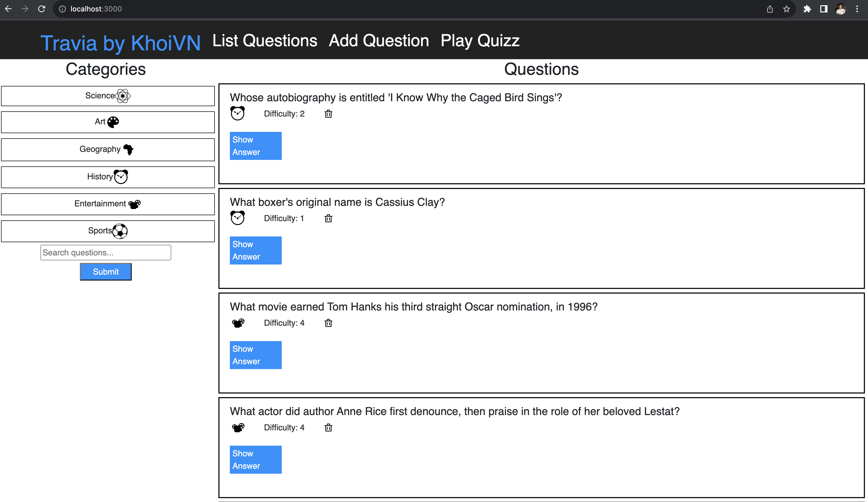The image size is (868, 502).
Task: Open Play Quizz from header
Action: (480, 41)
